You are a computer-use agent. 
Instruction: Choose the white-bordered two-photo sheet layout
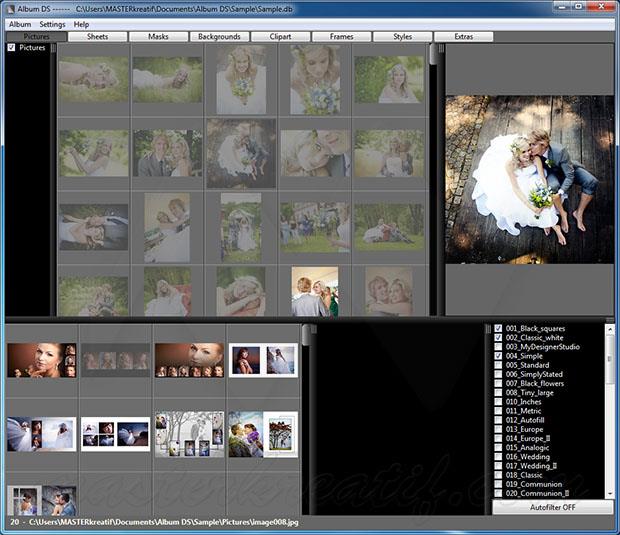(x=262, y=360)
